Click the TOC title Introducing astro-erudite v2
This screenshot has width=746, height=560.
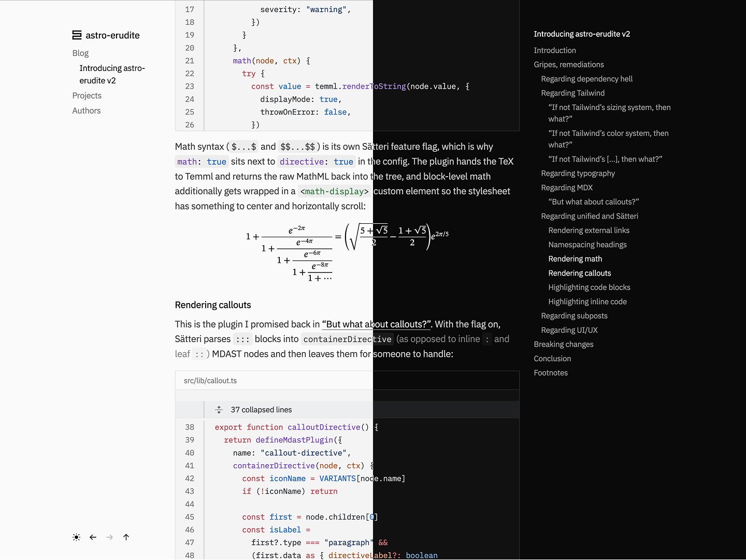point(582,34)
